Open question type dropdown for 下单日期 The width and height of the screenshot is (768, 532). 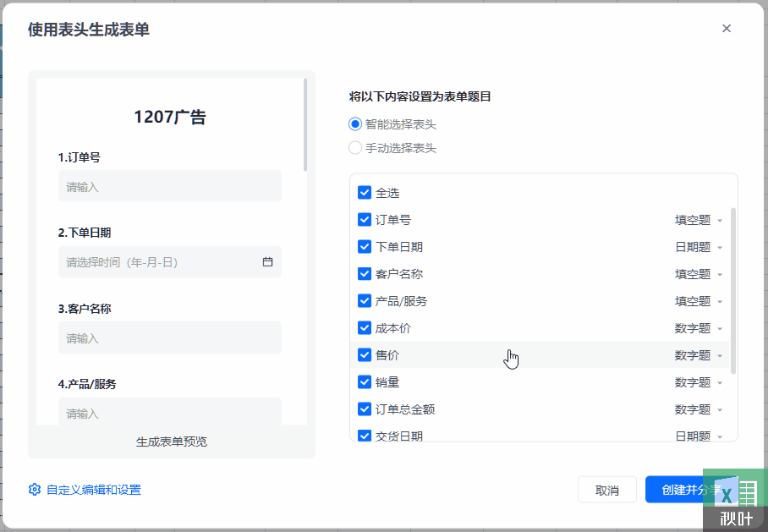click(x=699, y=247)
